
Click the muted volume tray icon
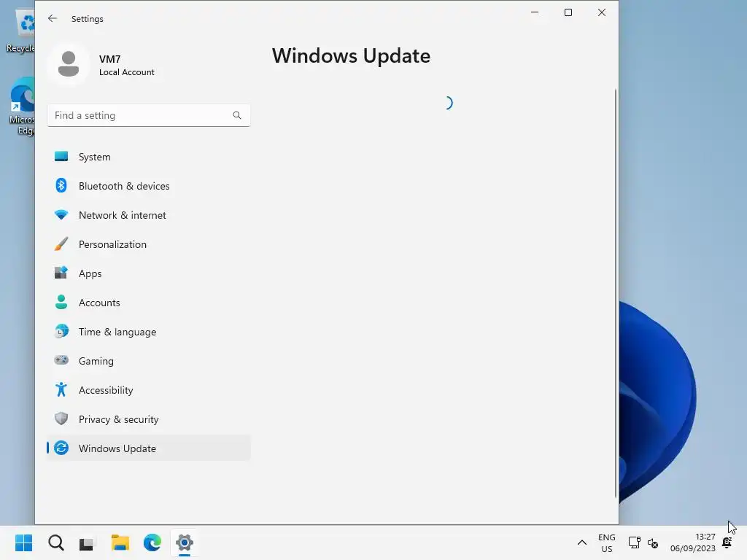pyautogui.click(x=653, y=542)
